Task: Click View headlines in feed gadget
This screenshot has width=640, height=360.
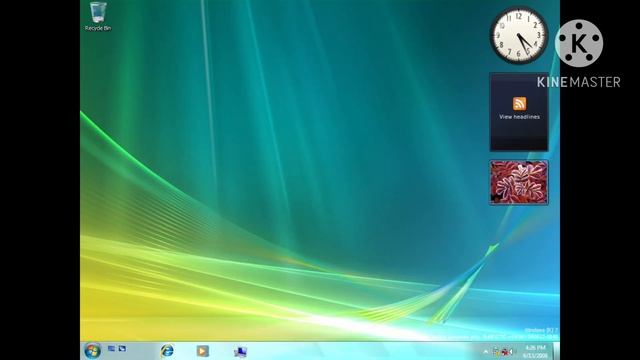Action: [519, 117]
